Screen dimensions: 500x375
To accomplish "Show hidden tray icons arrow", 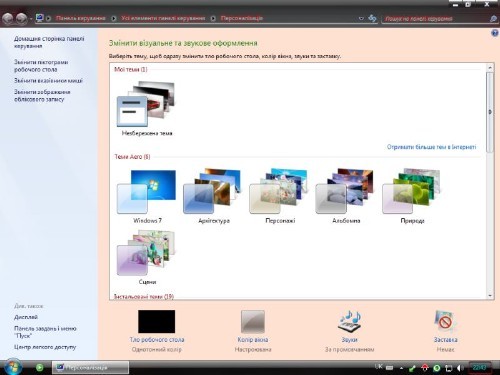I will 401,368.
